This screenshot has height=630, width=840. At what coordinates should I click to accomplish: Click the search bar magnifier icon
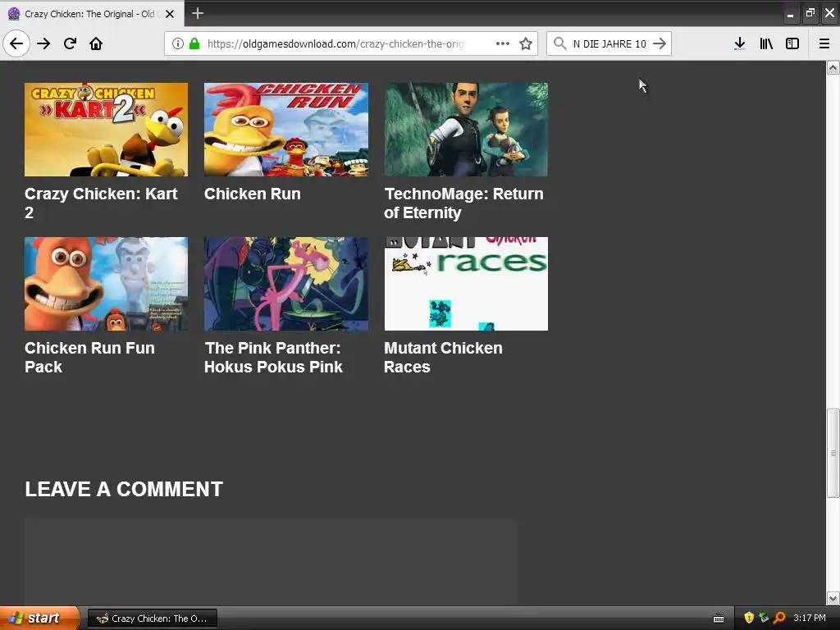[559, 44]
